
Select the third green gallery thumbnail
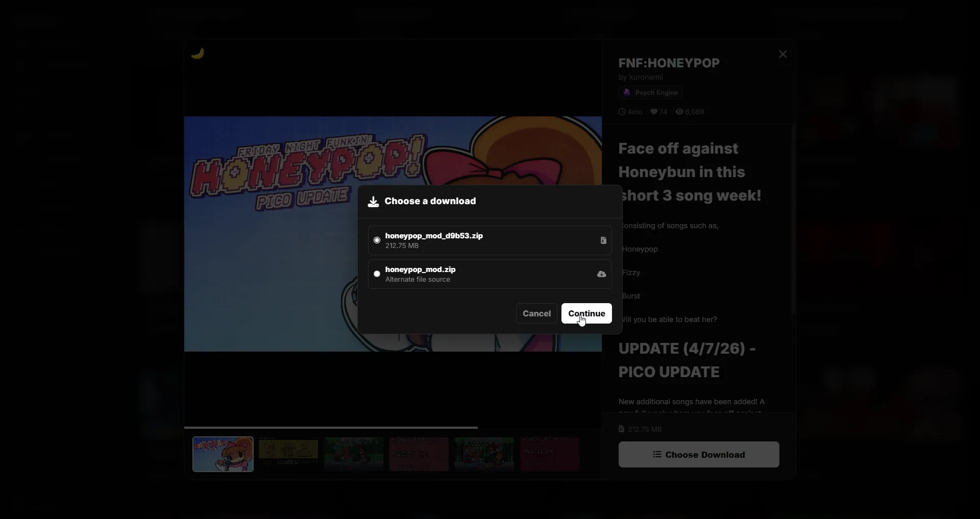[354, 454]
